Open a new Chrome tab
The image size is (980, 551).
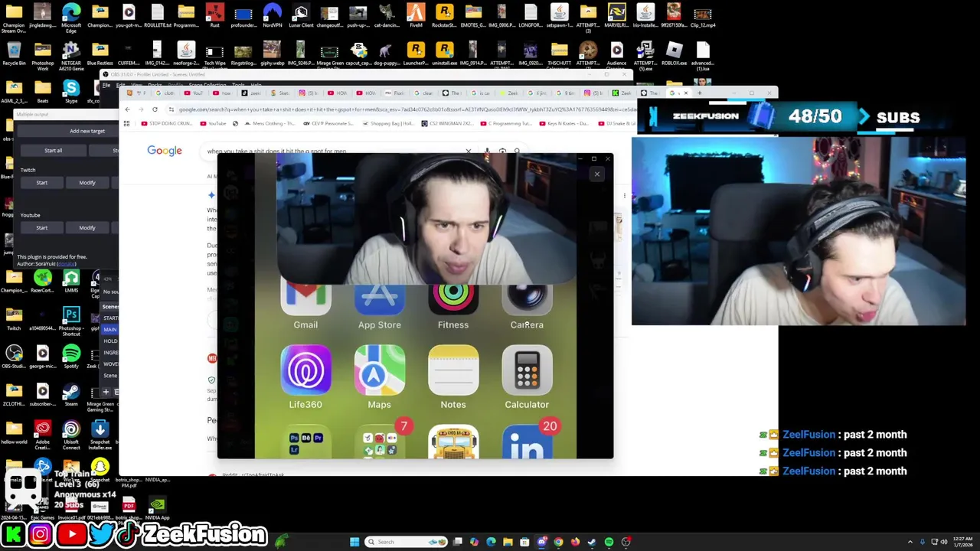[x=699, y=93]
